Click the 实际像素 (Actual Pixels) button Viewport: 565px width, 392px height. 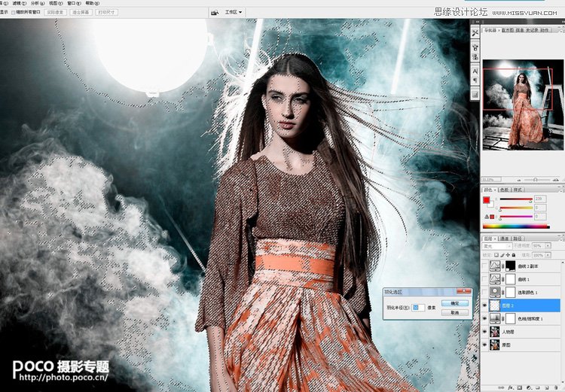tap(56, 12)
